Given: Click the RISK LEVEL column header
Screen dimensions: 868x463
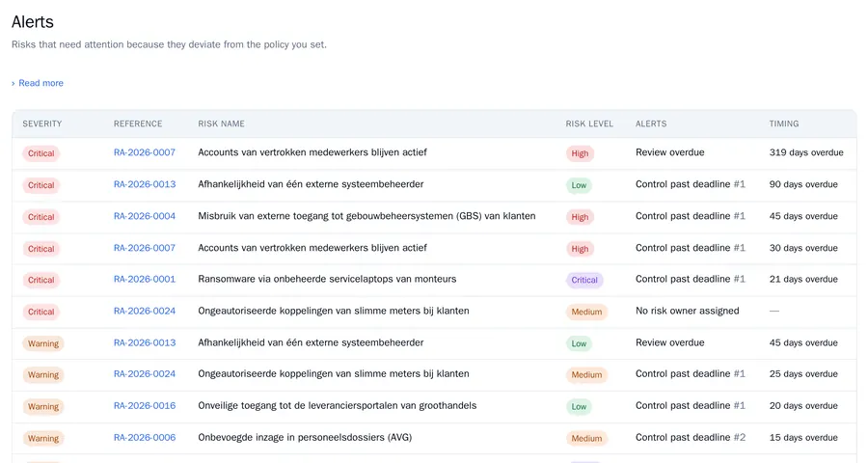Looking at the screenshot, I should [x=589, y=124].
